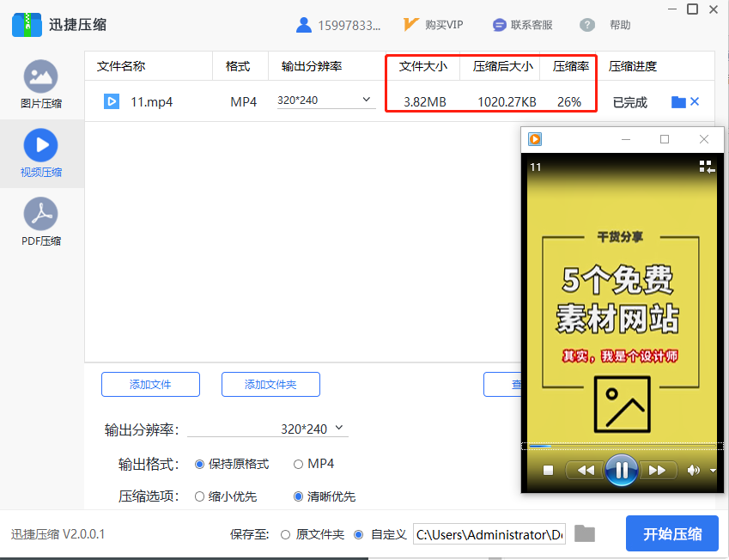Click the 已完成 status text
Screen dimensions: 729x560
point(630,102)
